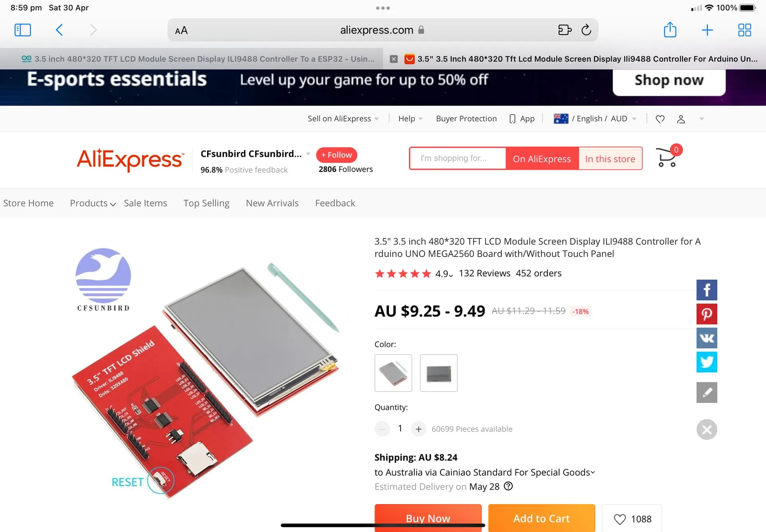
Task: Share product on Twitter icon
Action: pyautogui.click(x=707, y=362)
